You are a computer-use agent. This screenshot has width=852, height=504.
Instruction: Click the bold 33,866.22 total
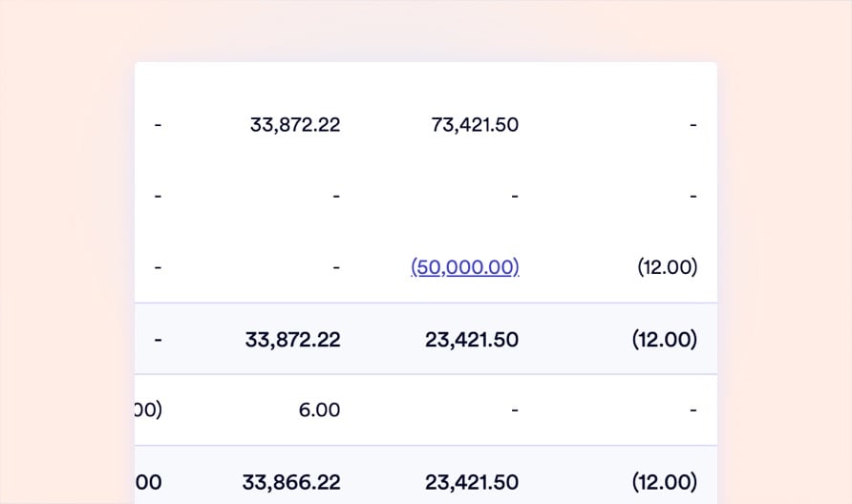pyautogui.click(x=292, y=482)
